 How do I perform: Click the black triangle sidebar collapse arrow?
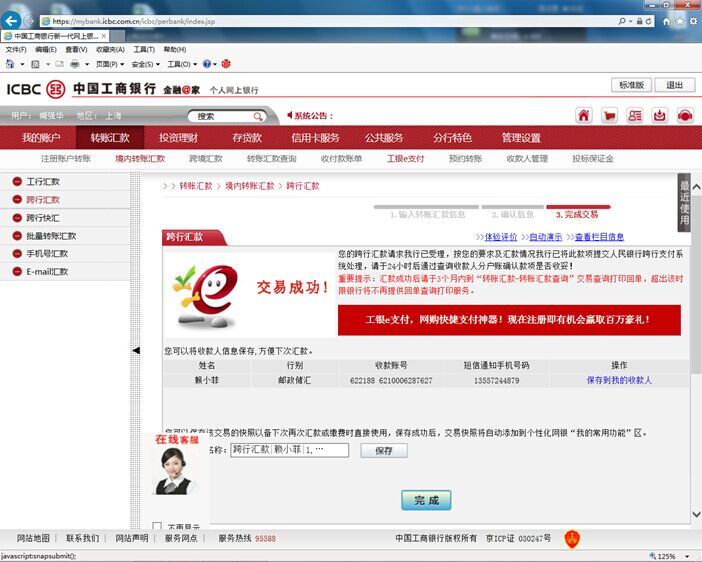tap(136, 350)
